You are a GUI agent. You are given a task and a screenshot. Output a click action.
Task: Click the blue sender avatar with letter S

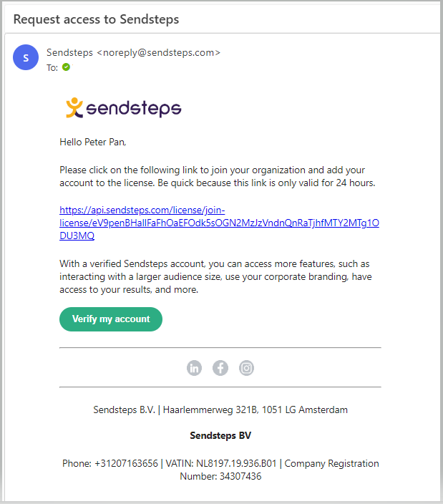[x=26, y=57]
